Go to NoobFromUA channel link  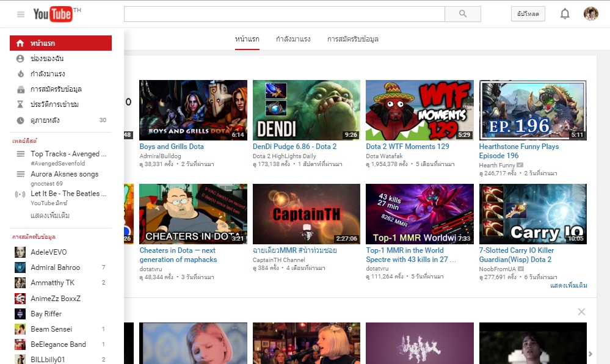coord(497,269)
